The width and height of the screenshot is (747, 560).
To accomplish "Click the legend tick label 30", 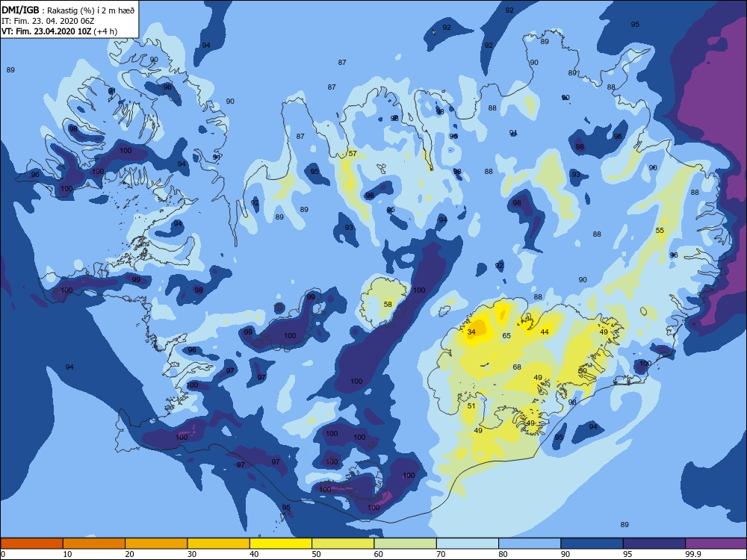I will 192,554.
